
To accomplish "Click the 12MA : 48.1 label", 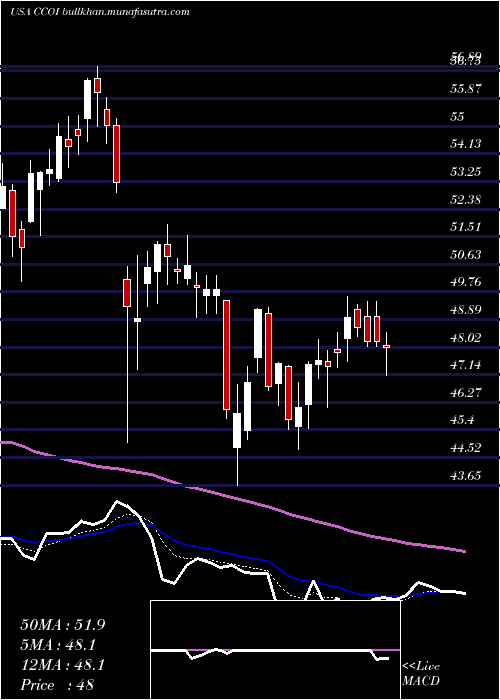I will pos(63,665).
